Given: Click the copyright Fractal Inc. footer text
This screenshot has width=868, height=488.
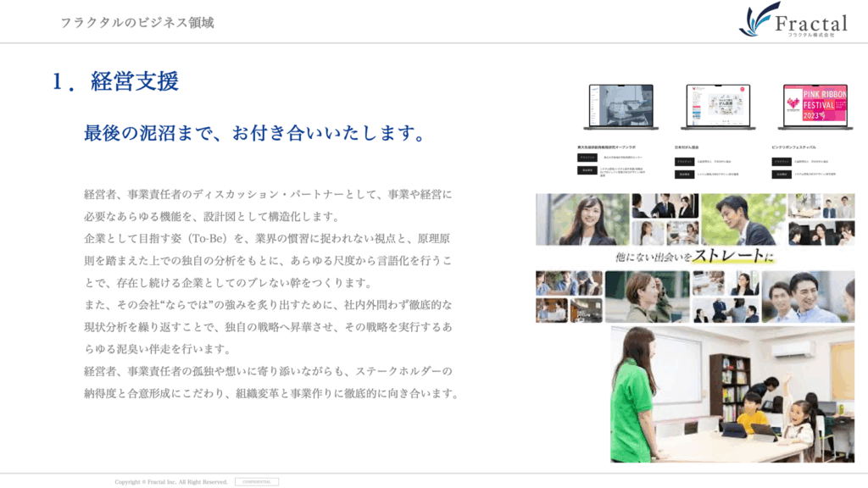Looking at the screenshot, I should tap(171, 482).
